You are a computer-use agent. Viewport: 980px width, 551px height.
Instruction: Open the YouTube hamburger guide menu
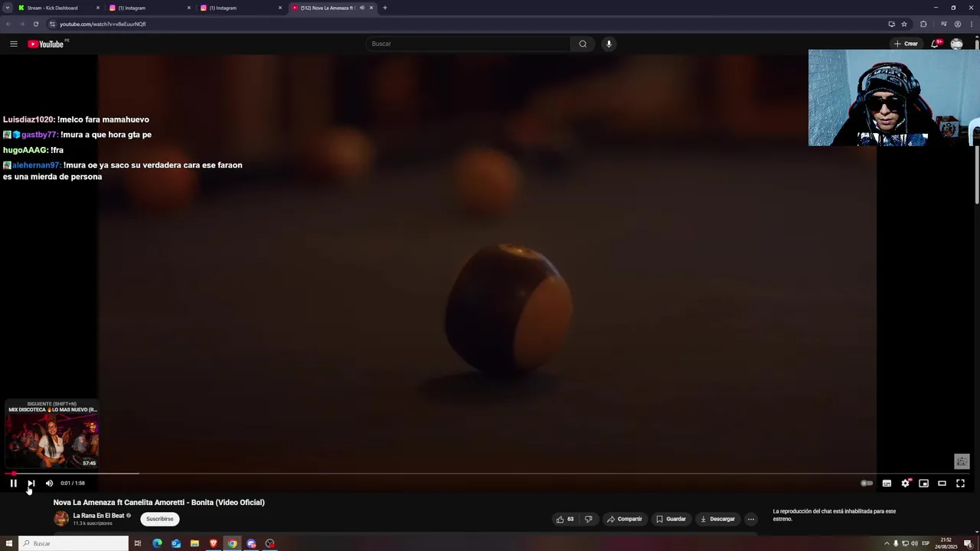pos(14,44)
